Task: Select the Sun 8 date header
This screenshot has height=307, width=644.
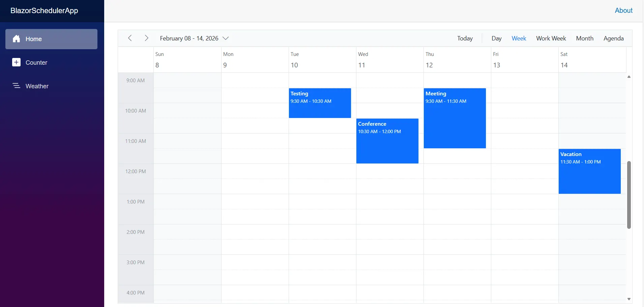Action: pyautogui.click(x=187, y=60)
